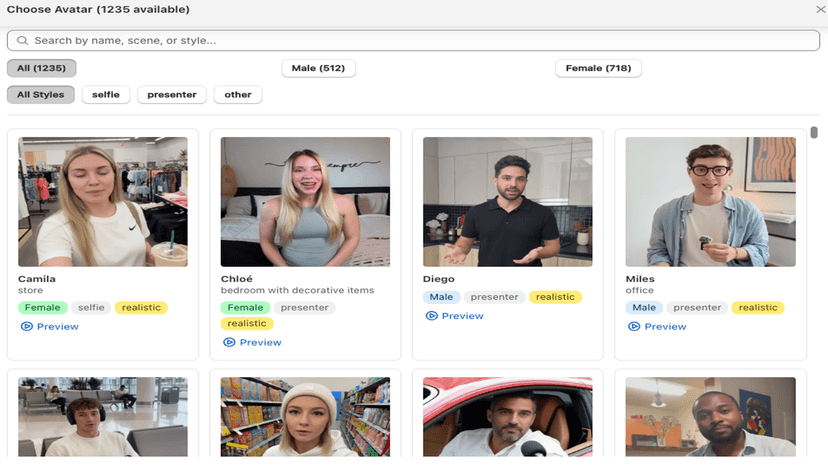The width and height of the screenshot is (828, 466).
Task: Click Chloé's realistic yellow tag
Action: 247,323
